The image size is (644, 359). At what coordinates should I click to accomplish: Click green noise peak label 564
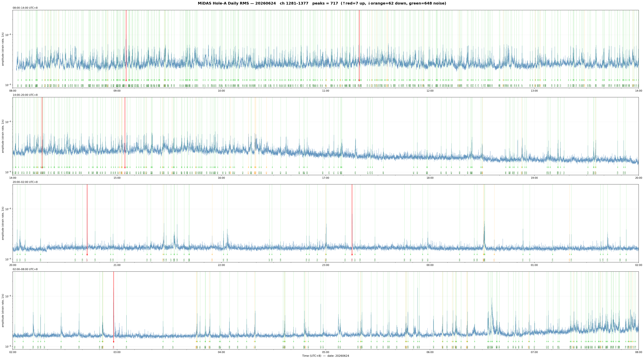pos(459,260)
